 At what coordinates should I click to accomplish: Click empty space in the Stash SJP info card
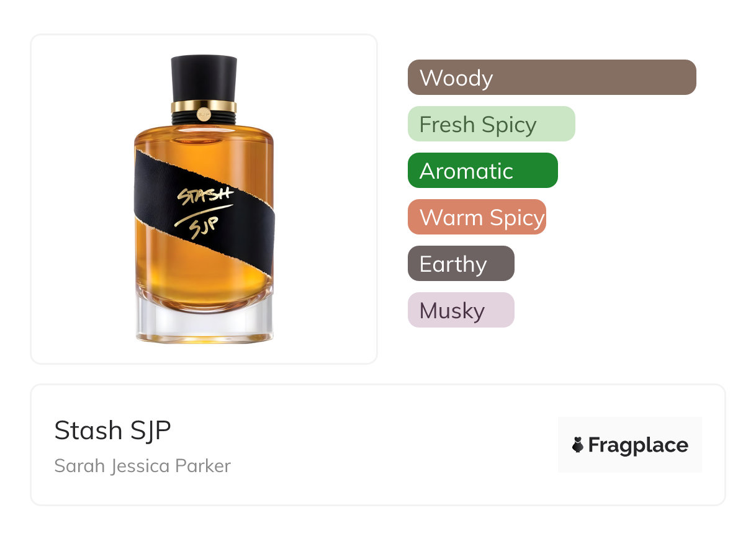coord(385,447)
